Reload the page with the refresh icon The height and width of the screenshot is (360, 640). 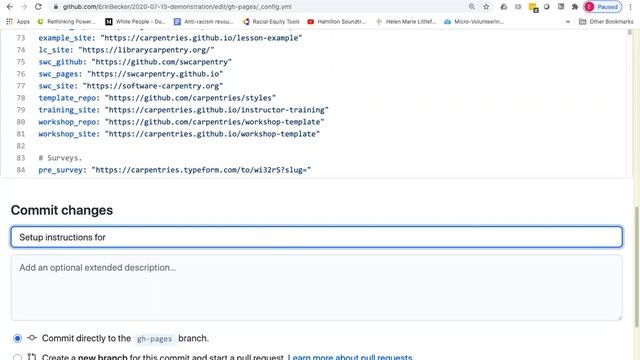point(38,7)
